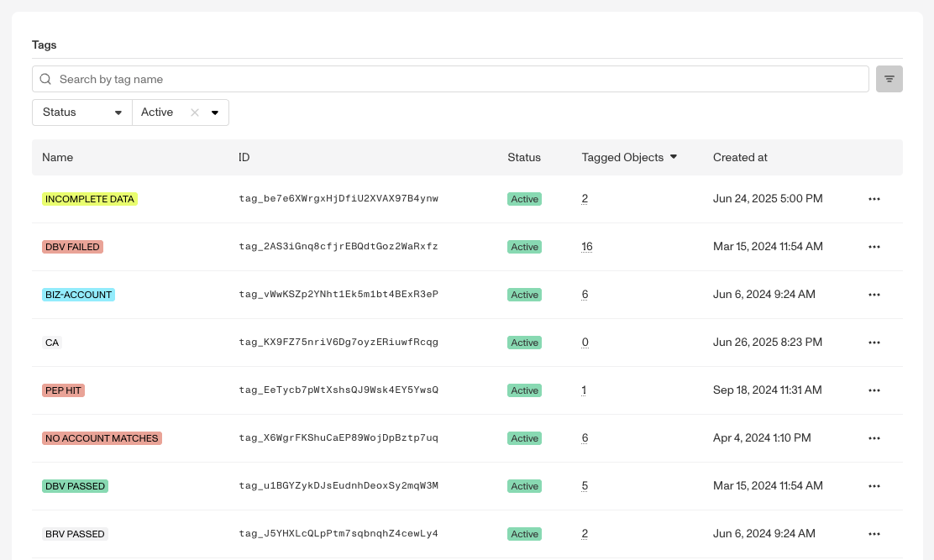Click ID tag_X6WgrFKShuCaEP89WojDpBztp7uq
The image size is (934, 560).
338,438
